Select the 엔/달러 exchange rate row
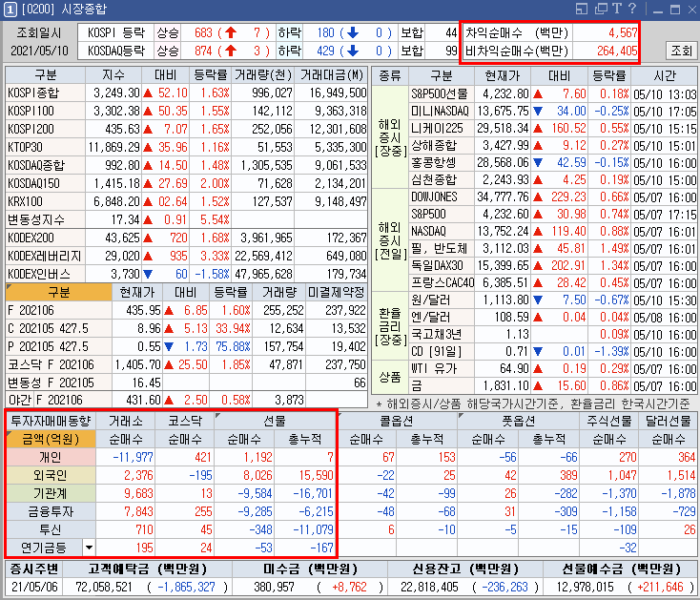Viewport: 700px width, 600px height. (x=553, y=317)
